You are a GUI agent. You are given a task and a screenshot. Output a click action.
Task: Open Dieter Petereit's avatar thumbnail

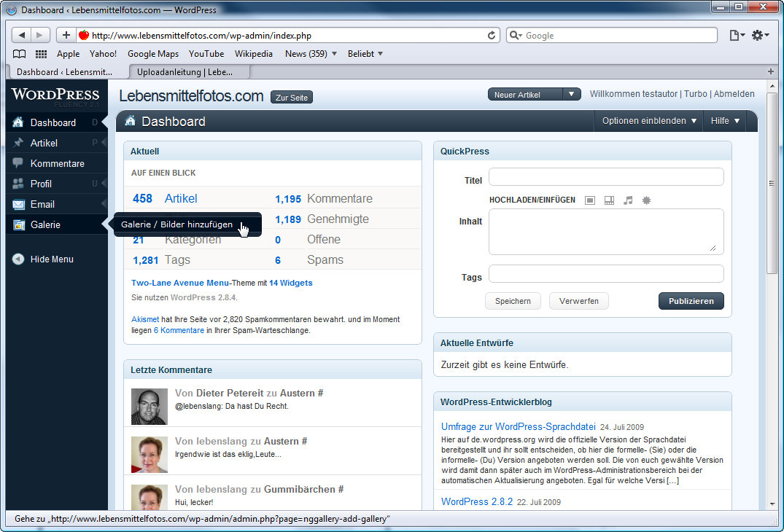click(x=149, y=407)
